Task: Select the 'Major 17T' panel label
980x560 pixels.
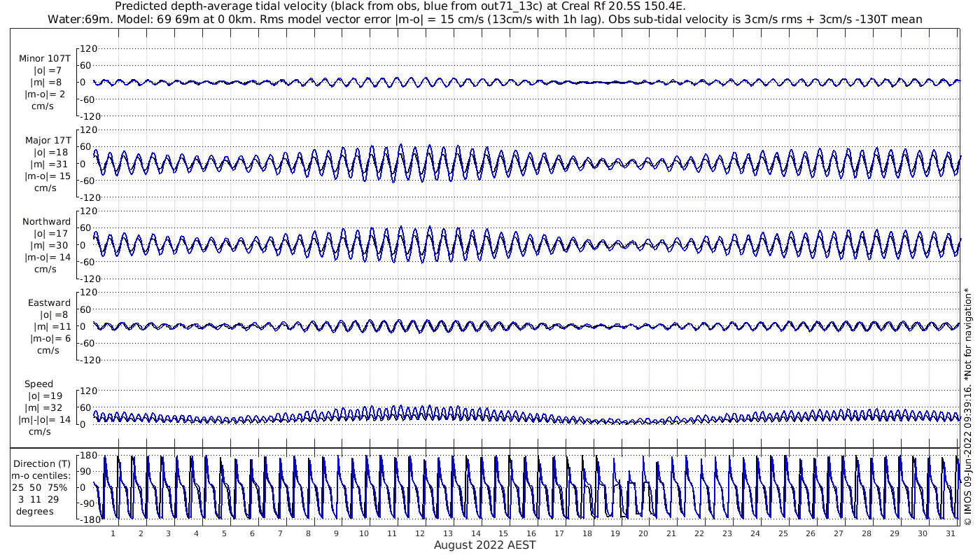Action: (x=48, y=140)
